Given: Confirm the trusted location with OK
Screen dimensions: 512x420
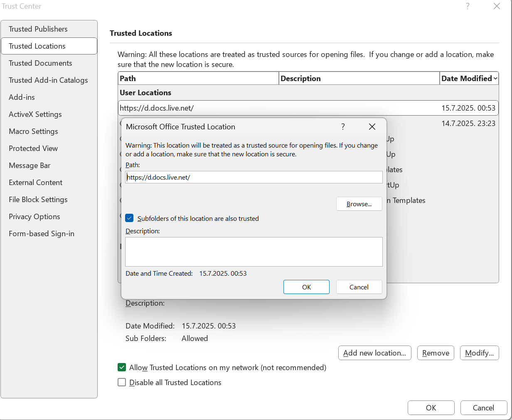Looking at the screenshot, I should (x=306, y=287).
